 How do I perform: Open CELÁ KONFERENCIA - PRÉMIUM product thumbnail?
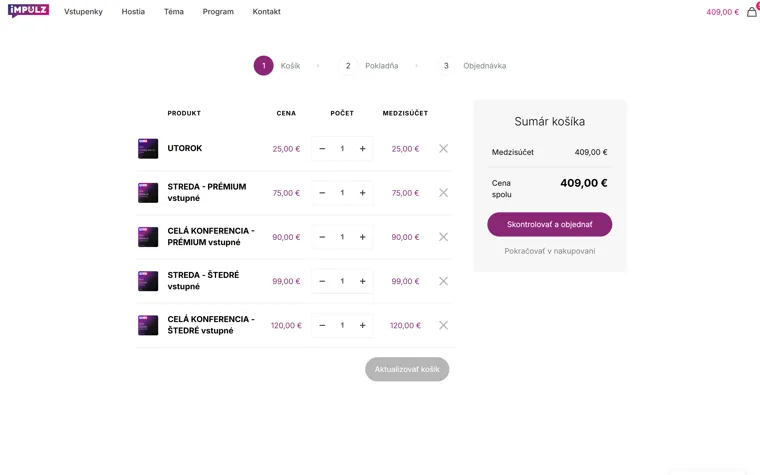coord(148,237)
